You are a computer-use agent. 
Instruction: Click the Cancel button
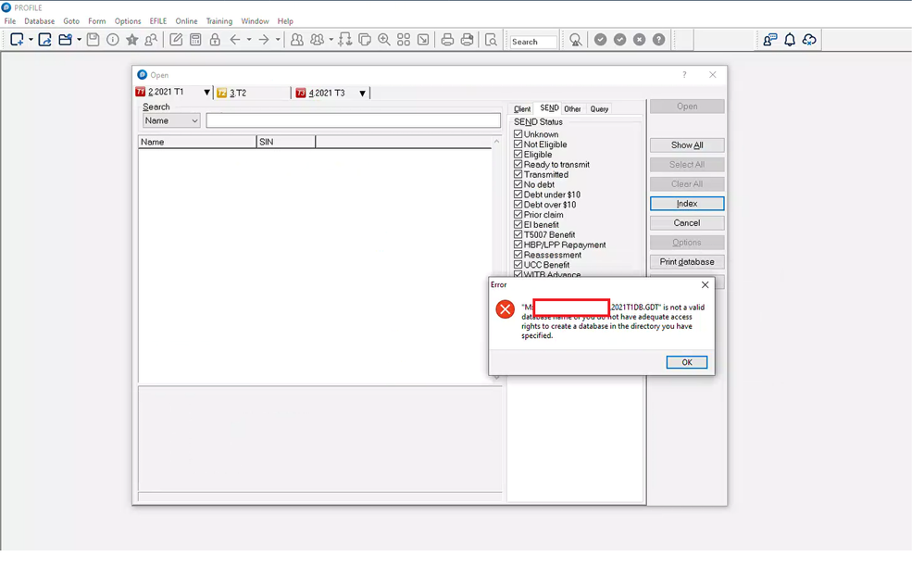point(687,223)
